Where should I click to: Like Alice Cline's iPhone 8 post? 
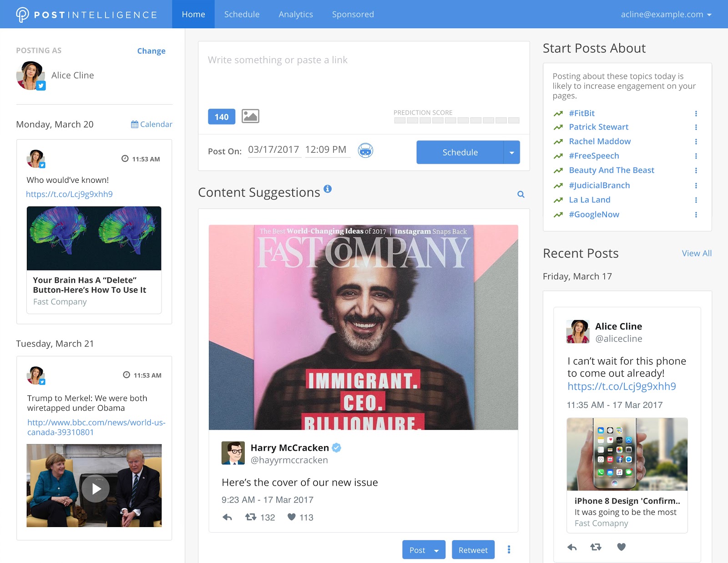click(621, 547)
